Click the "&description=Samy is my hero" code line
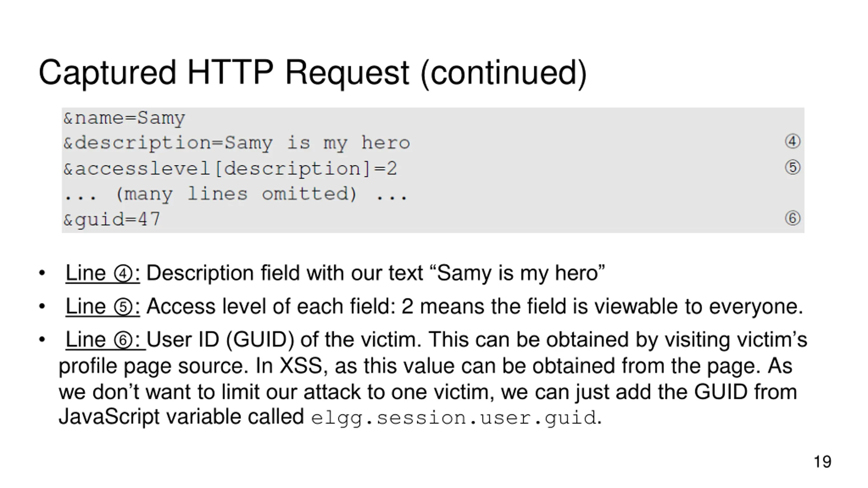868x488 pixels. 237,143
